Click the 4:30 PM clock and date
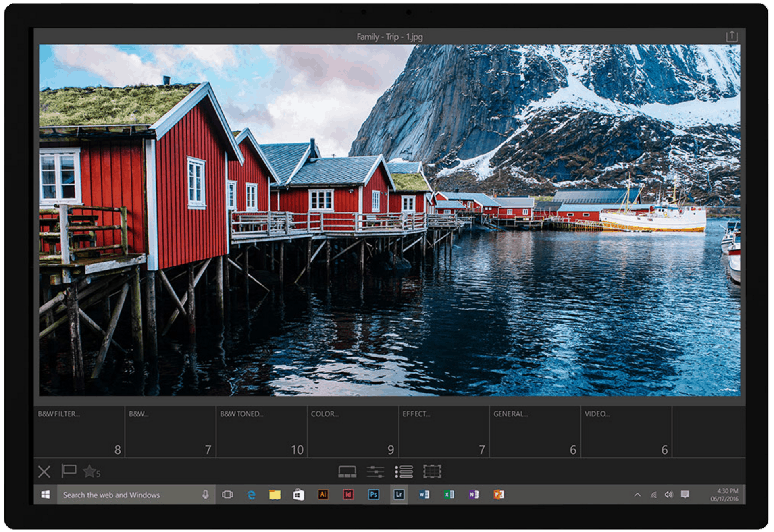This screenshot has height=532, width=774. pyautogui.click(x=724, y=495)
